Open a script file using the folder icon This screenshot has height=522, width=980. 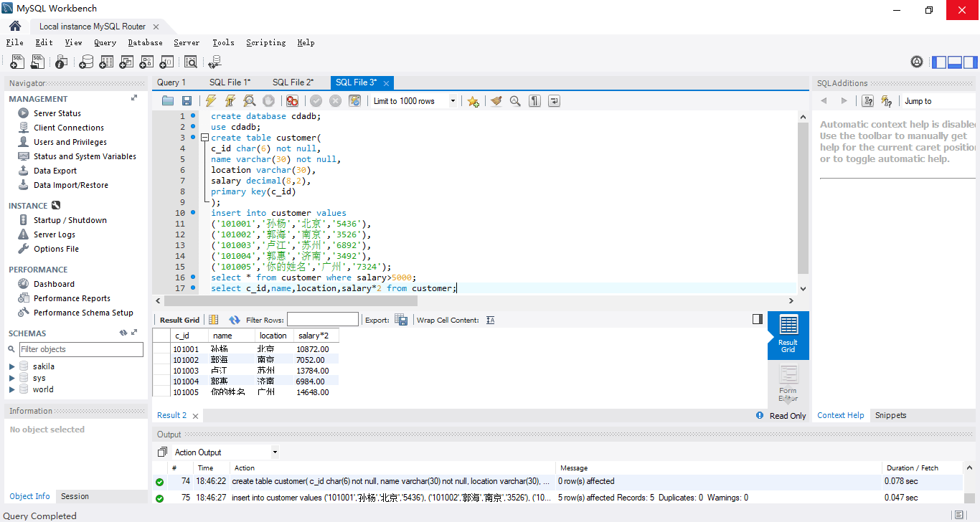pos(168,101)
